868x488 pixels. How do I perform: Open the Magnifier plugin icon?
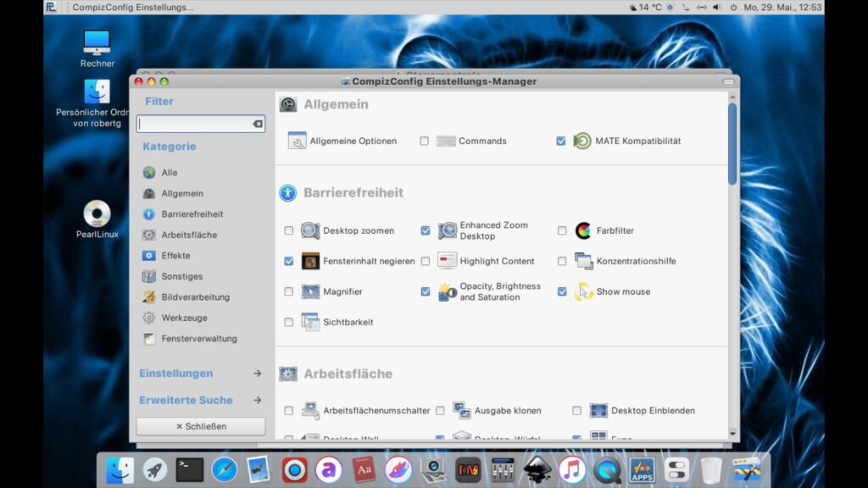(x=310, y=291)
